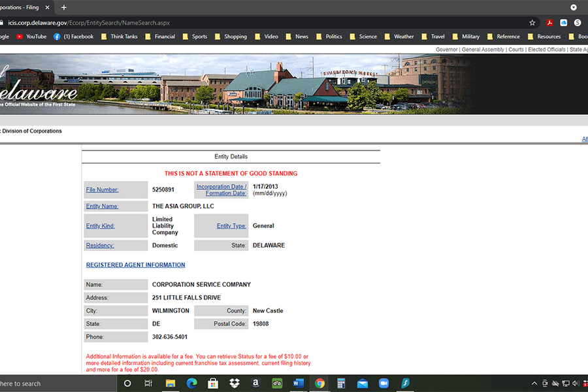Viewport: 588px width, 392px height.
Task: Show hidden system tray icons
Action: [x=534, y=384]
